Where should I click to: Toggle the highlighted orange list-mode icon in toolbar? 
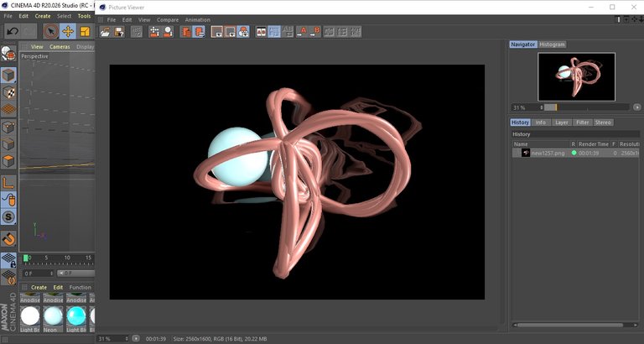click(200, 32)
